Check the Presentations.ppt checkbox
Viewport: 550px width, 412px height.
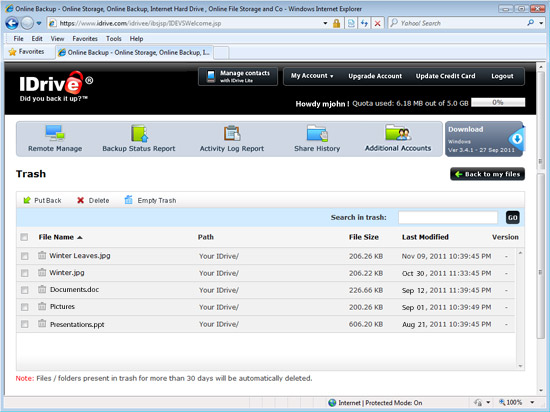25,324
